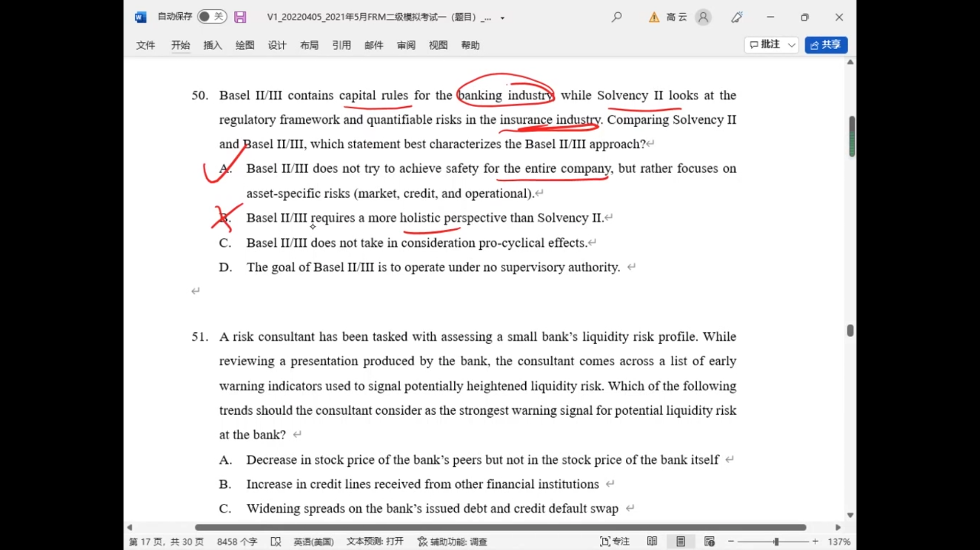
Task: Switch to Print Layout view icon
Action: pos(680,541)
